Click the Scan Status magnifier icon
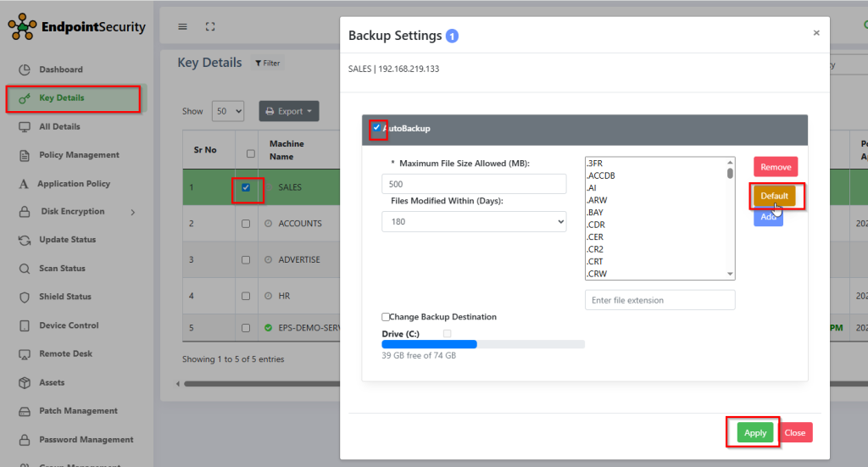The width and height of the screenshot is (868, 467). [x=25, y=269]
